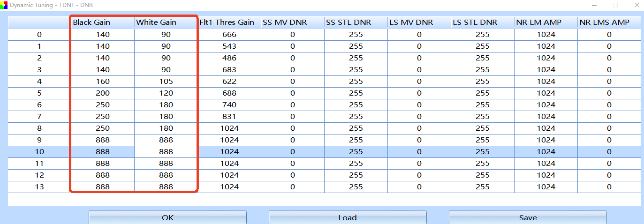The image size is (644, 224).
Task: Minimize the Dynamic Tuning window
Action: pyautogui.click(x=594, y=5)
